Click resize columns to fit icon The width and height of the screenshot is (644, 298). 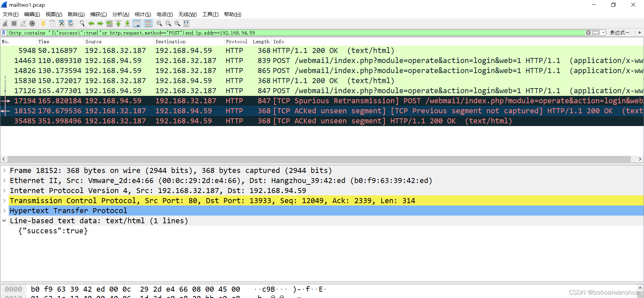tap(186, 23)
